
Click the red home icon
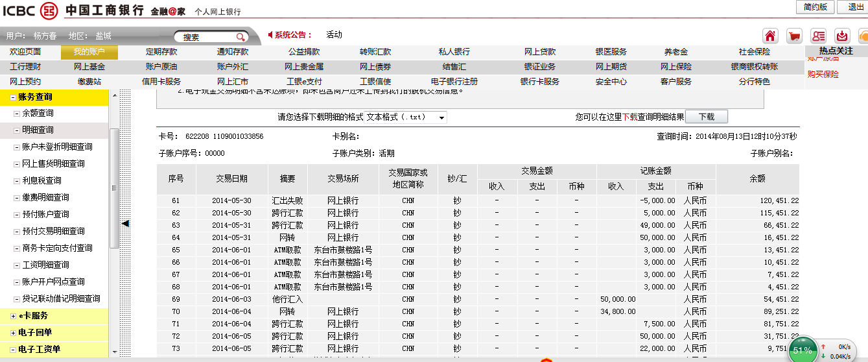(770, 36)
